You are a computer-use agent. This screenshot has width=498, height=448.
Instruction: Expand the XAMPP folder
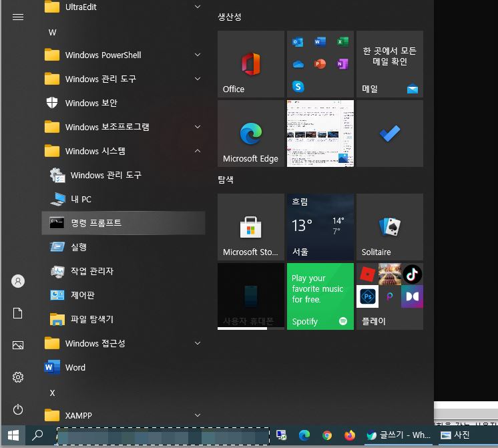point(123,415)
